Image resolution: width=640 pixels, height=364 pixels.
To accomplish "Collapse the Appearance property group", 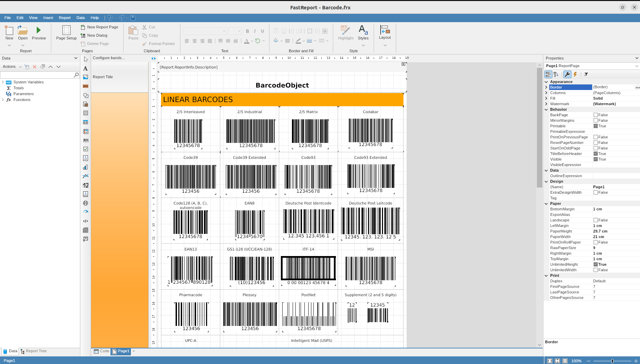I will point(546,82).
